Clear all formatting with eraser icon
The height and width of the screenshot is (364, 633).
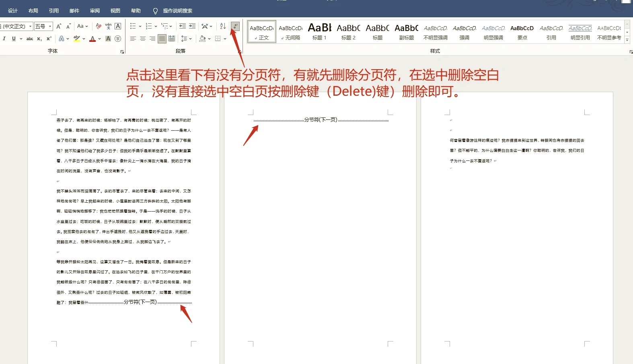point(99,26)
